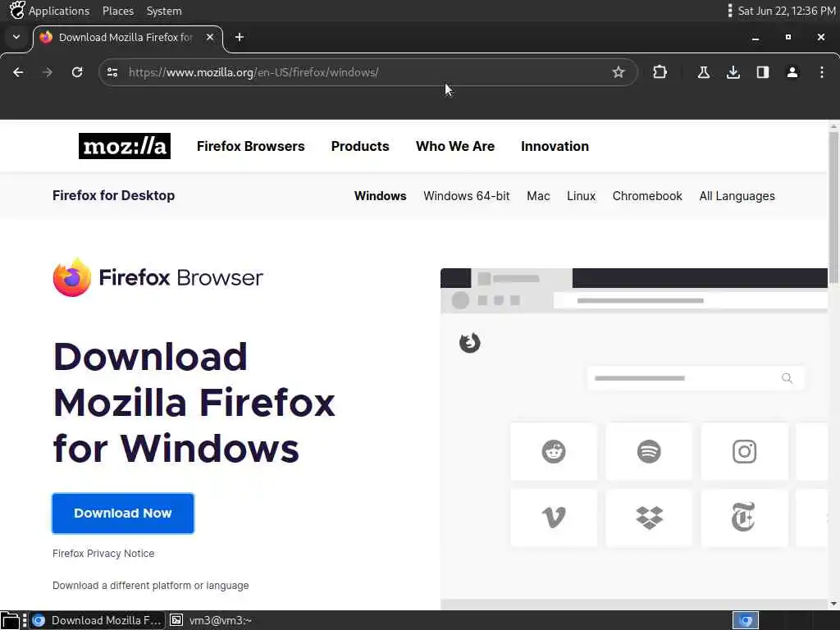
Task: Toggle the browser side panel
Action: point(763,72)
